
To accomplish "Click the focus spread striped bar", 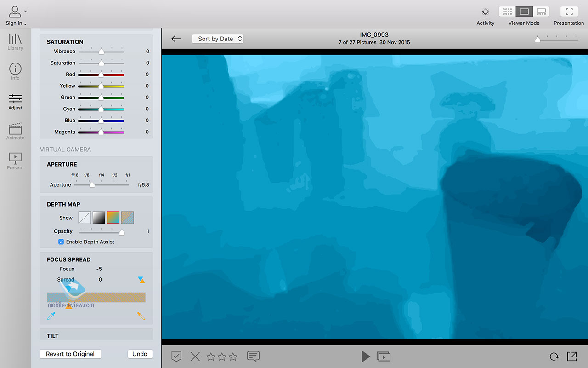I will (x=96, y=297).
